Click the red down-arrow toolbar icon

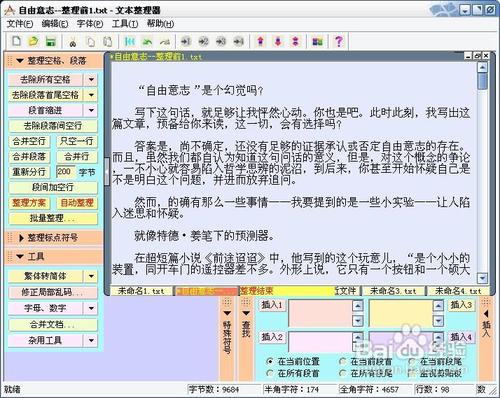click(x=278, y=41)
